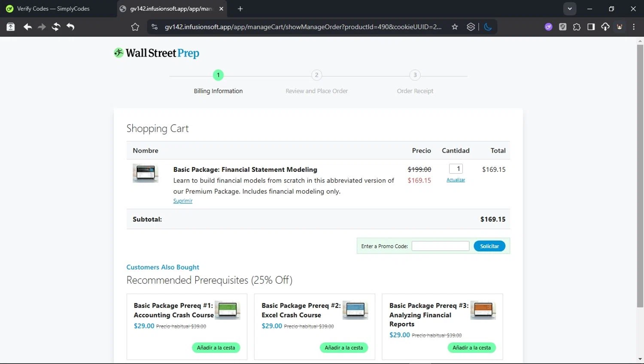The image size is (644, 364).
Task: Open a new browser tab
Action: pos(240,9)
